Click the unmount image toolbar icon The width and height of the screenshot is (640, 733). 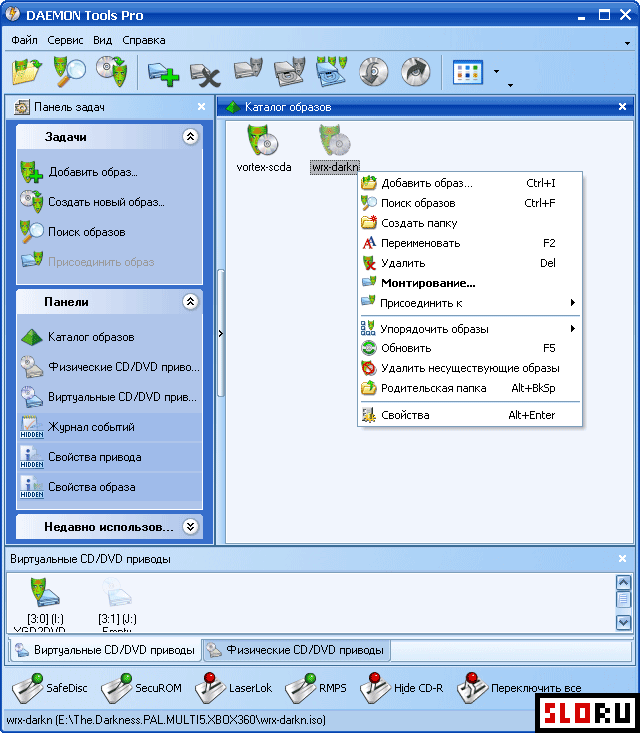pos(290,71)
